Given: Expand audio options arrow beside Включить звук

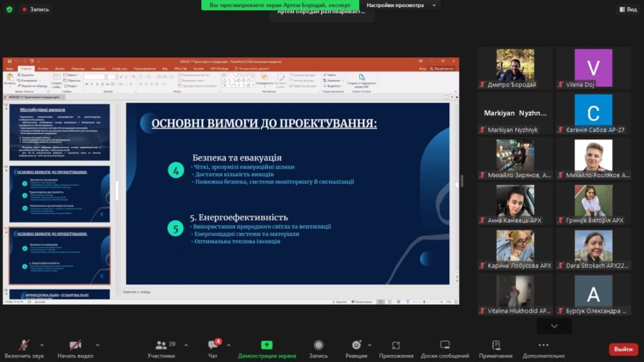Looking at the screenshot, I should click(42, 345).
